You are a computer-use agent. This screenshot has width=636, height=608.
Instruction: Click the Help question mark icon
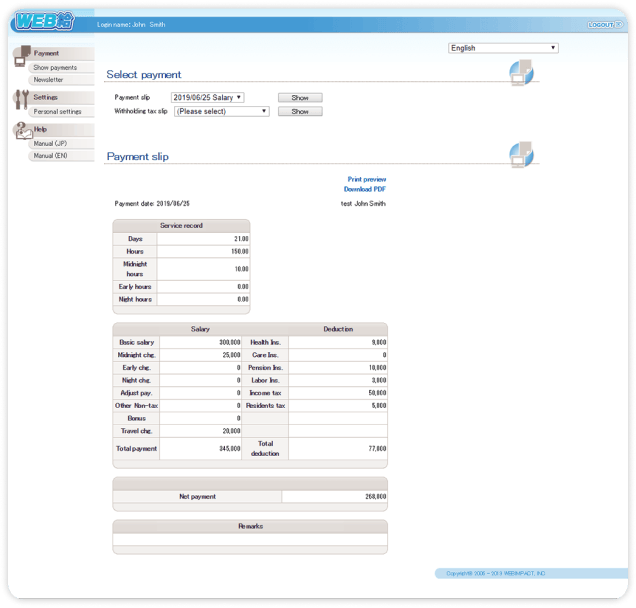pos(23,131)
